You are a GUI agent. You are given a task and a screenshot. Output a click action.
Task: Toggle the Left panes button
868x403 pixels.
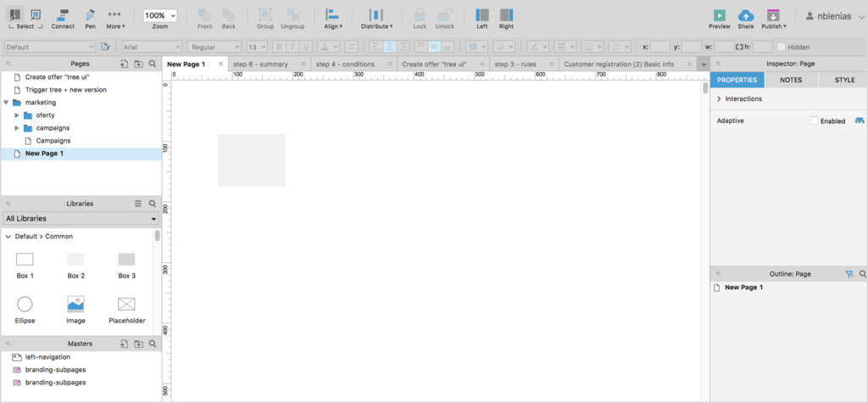coord(482,19)
